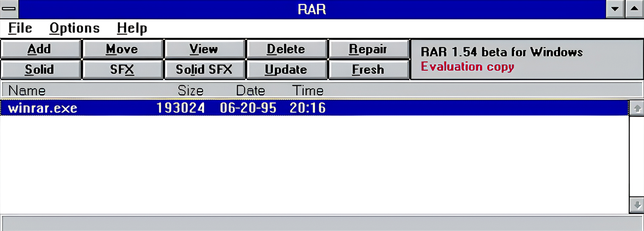
Task: Click the Size column header
Action: [x=191, y=90]
